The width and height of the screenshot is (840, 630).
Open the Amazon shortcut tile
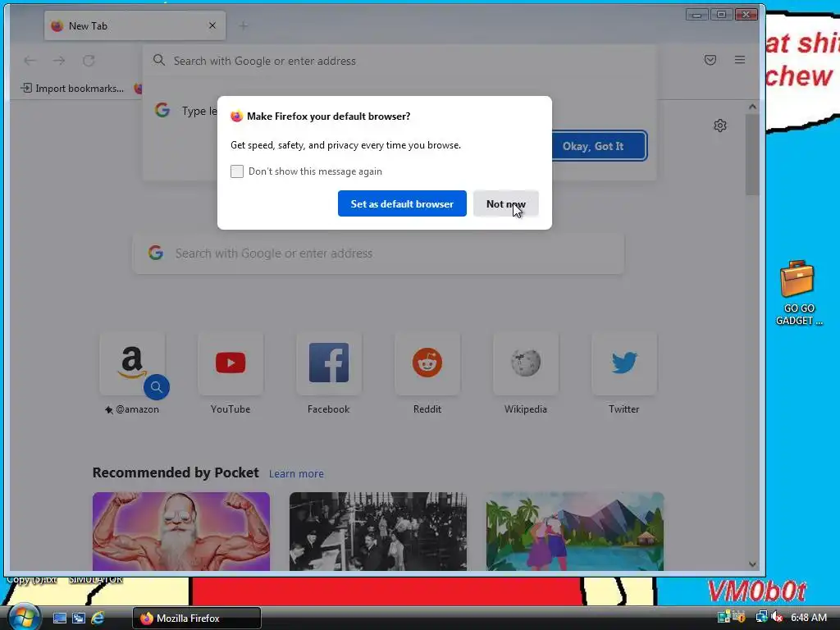click(132, 363)
